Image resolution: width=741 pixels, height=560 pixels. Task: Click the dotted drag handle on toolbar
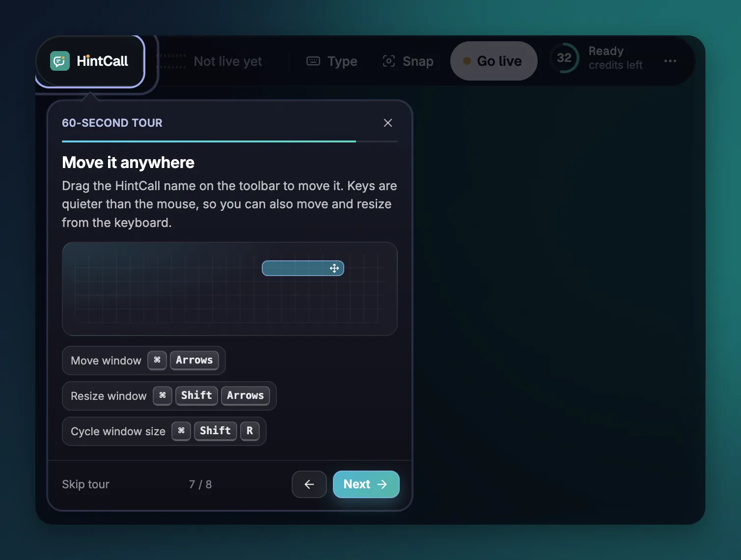coord(171,61)
